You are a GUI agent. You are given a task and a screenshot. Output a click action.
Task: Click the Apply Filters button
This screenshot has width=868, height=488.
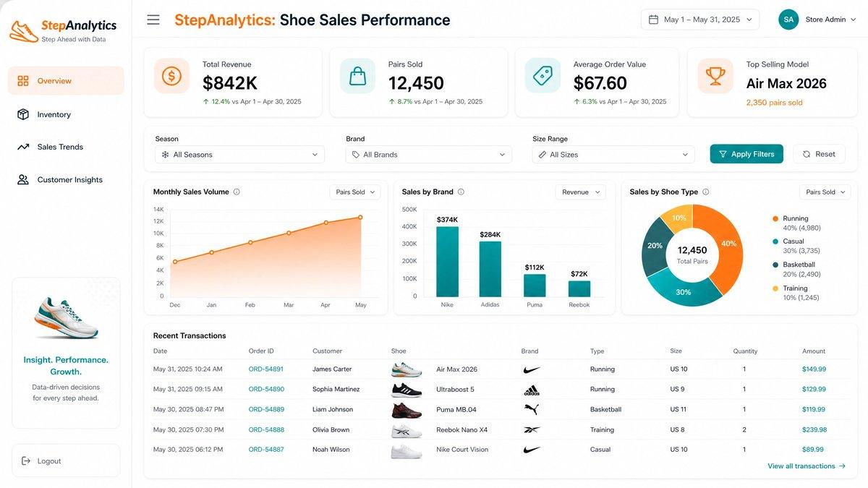pyautogui.click(x=746, y=154)
